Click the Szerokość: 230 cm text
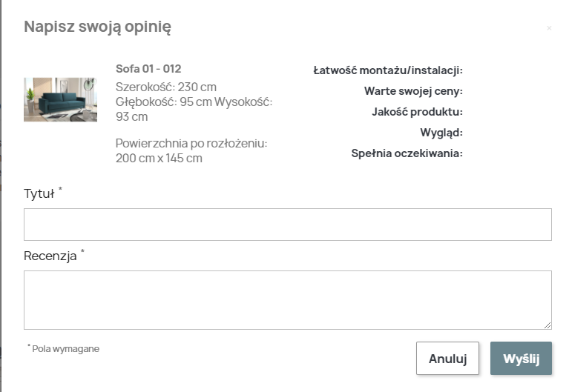 tap(166, 87)
